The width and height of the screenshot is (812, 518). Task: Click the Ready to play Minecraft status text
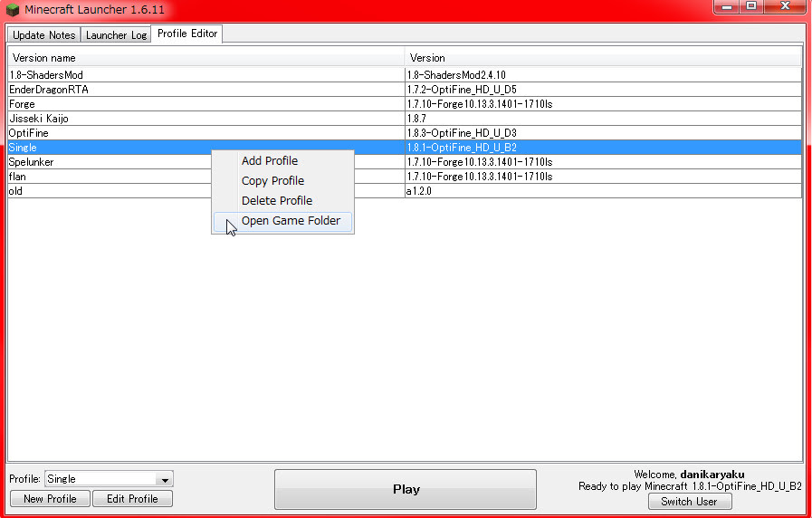coord(690,486)
